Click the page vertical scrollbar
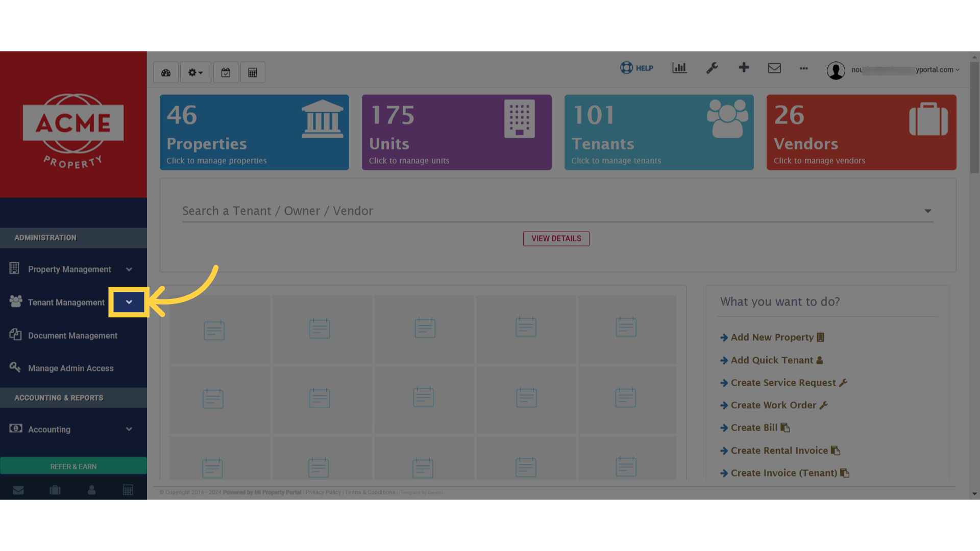 click(975, 117)
